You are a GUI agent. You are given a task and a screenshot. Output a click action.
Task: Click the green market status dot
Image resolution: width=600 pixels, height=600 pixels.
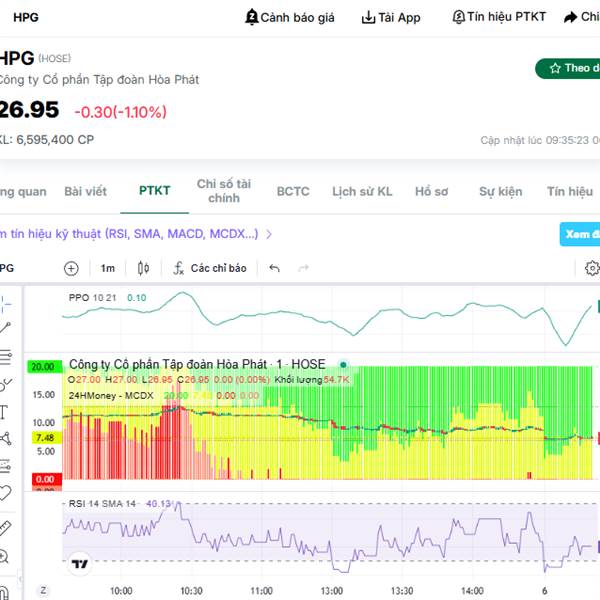pos(343,365)
